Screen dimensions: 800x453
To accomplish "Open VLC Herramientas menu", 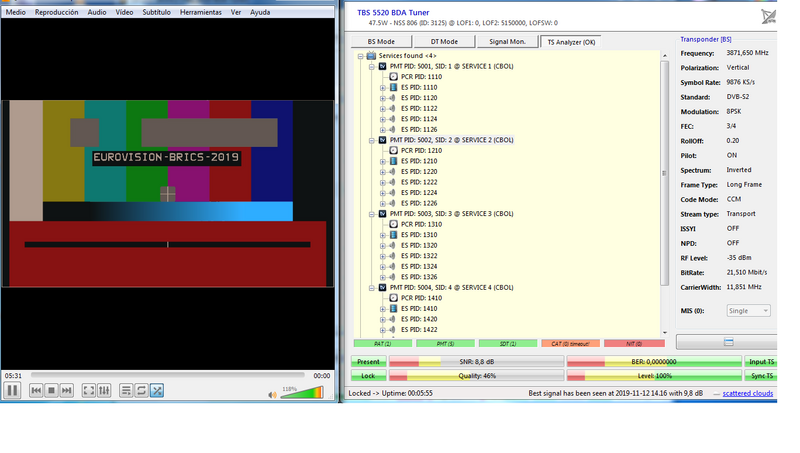I will tap(201, 12).
